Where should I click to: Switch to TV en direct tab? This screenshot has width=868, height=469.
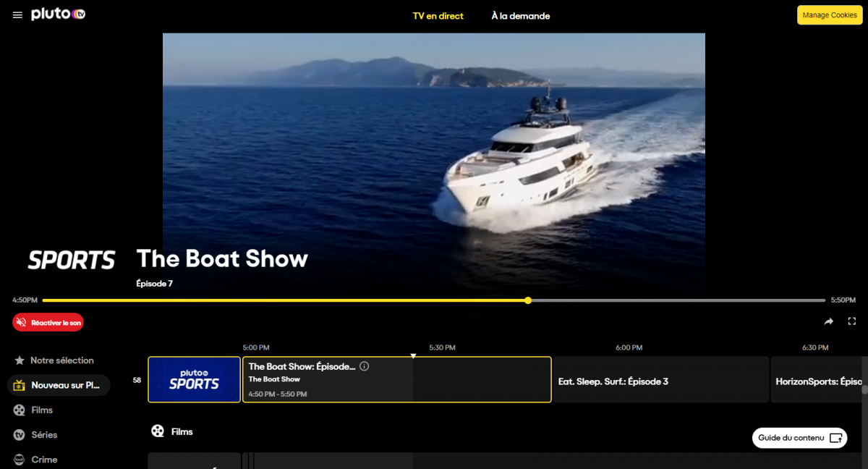coord(438,16)
